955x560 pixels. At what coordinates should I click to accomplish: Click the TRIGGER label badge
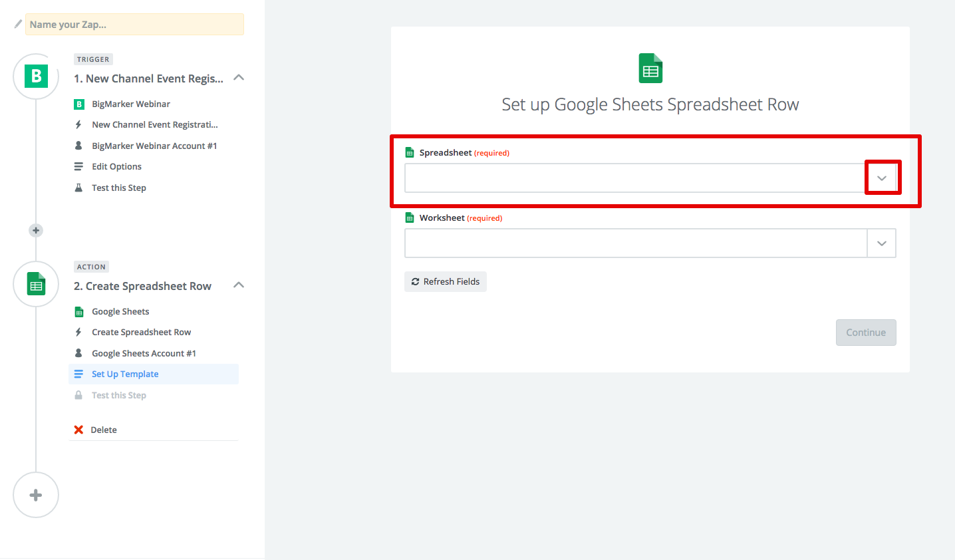tap(93, 59)
